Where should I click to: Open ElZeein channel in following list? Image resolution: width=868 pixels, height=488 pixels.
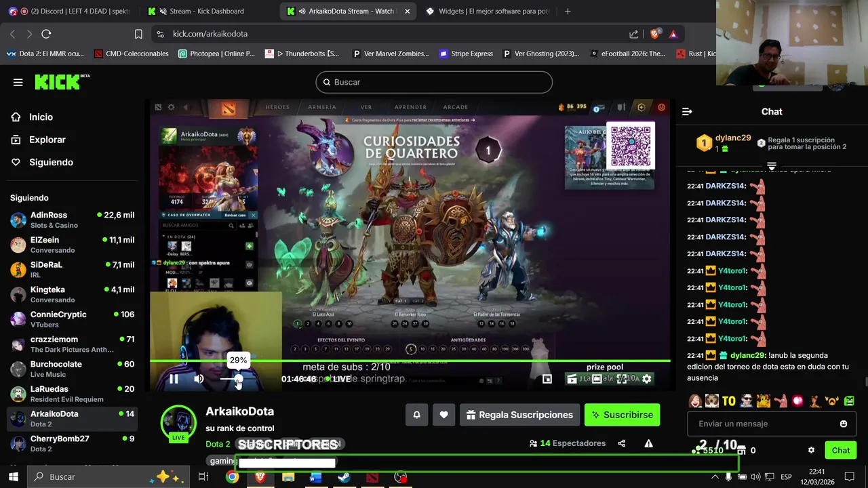click(73, 245)
